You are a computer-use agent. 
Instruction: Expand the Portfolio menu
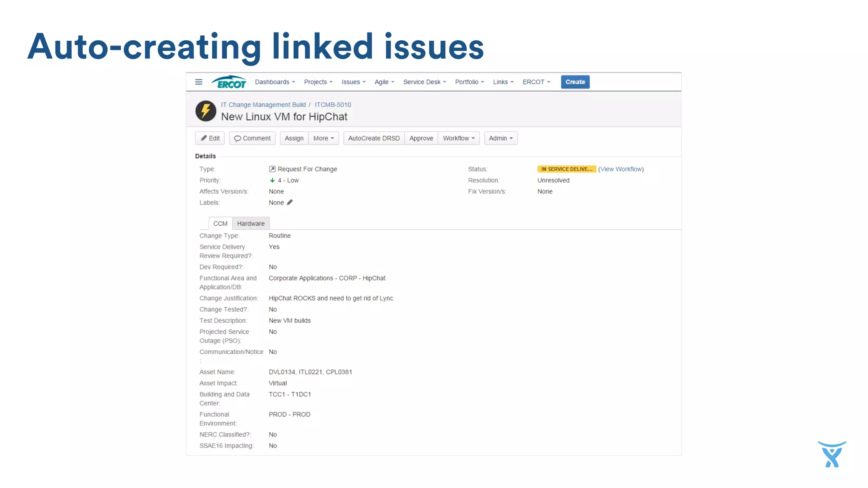tap(469, 82)
